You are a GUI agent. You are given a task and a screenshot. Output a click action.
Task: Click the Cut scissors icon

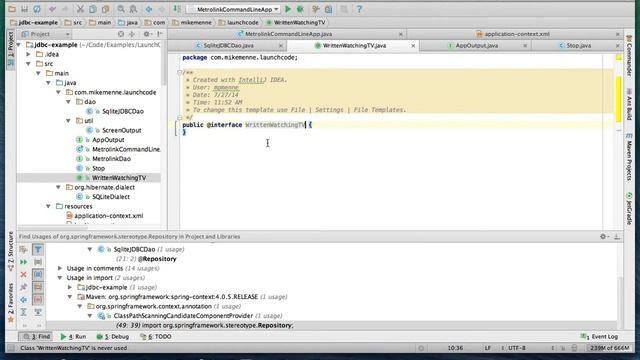[80, 9]
